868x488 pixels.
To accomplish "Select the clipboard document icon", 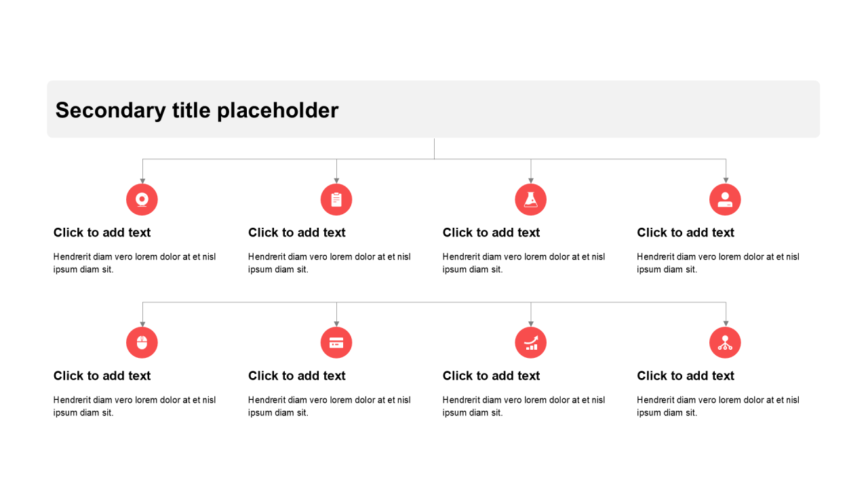I will [336, 200].
